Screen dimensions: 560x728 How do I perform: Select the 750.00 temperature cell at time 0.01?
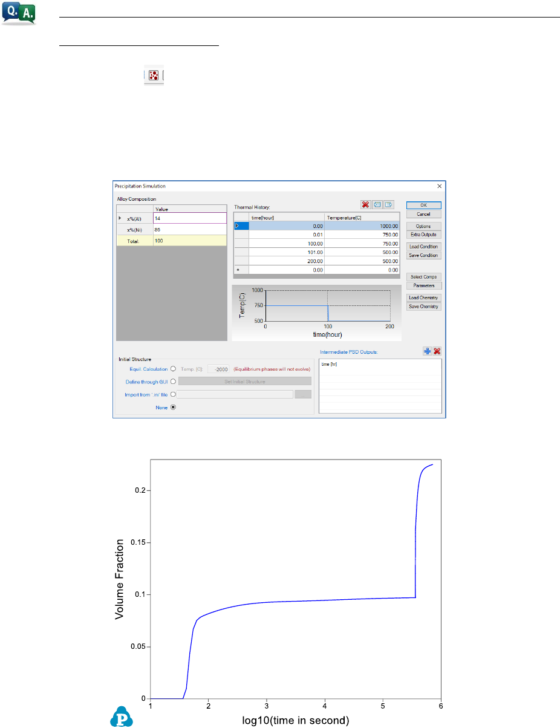click(x=362, y=234)
